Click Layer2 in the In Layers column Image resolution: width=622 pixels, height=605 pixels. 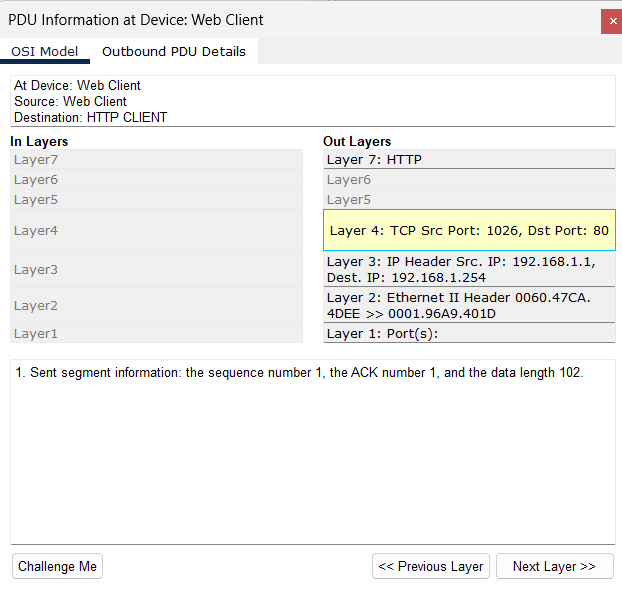click(156, 305)
